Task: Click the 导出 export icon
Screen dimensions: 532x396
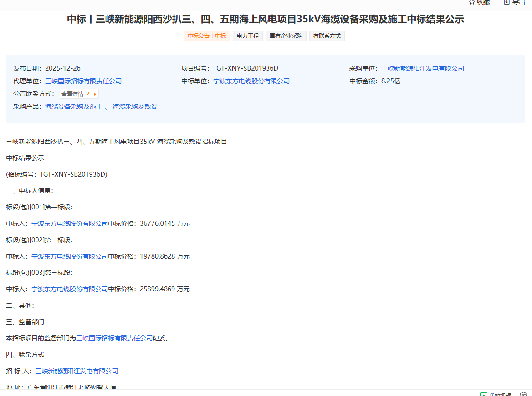Action: pos(506,2)
